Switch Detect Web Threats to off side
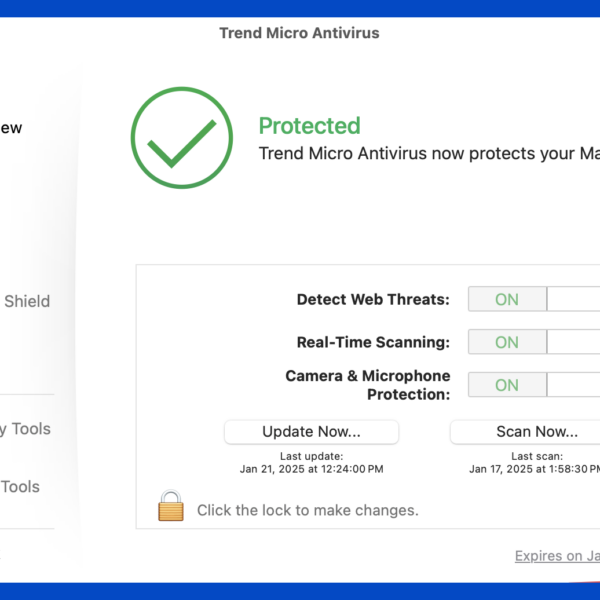Screen dimensions: 600x600 tap(574, 299)
